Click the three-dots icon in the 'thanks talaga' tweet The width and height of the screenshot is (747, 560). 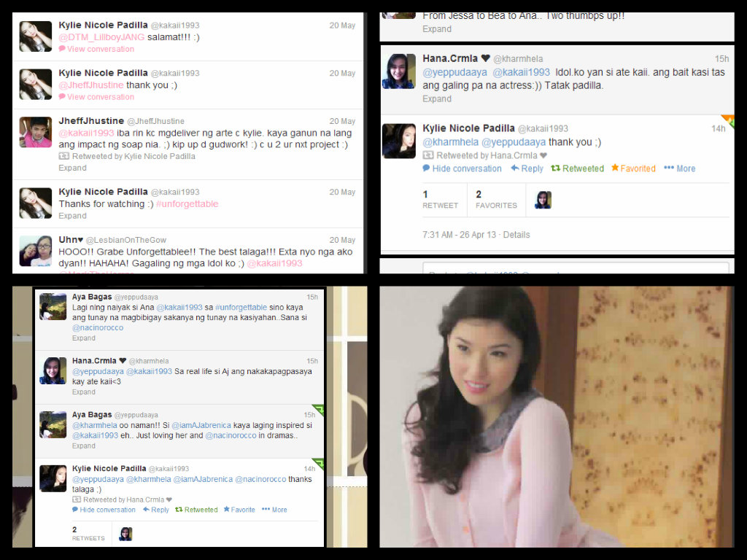(x=266, y=510)
